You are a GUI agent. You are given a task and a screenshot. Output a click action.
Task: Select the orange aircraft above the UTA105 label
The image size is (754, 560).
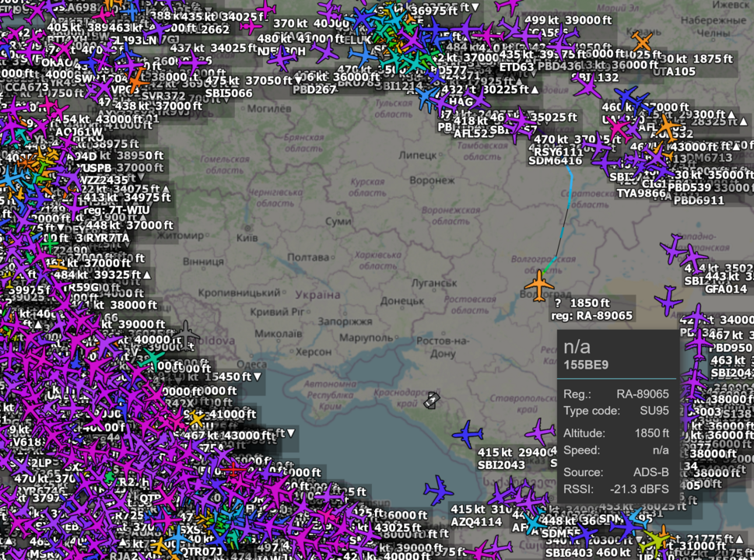[x=642, y=41]
